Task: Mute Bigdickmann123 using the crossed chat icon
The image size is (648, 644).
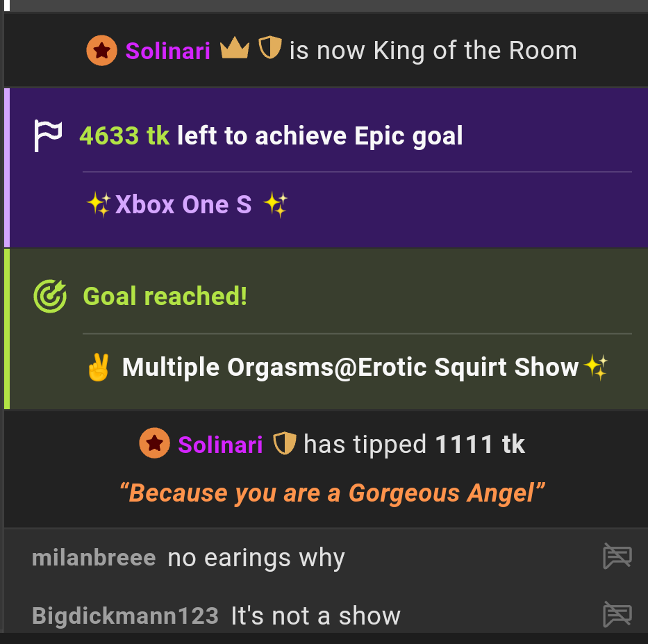Action: pos(617,614)
